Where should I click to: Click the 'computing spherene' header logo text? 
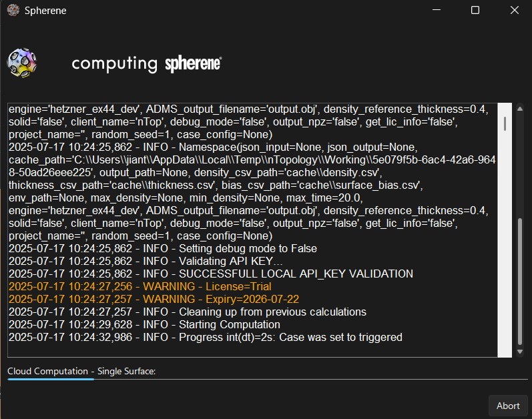click(x=146, y=63)
